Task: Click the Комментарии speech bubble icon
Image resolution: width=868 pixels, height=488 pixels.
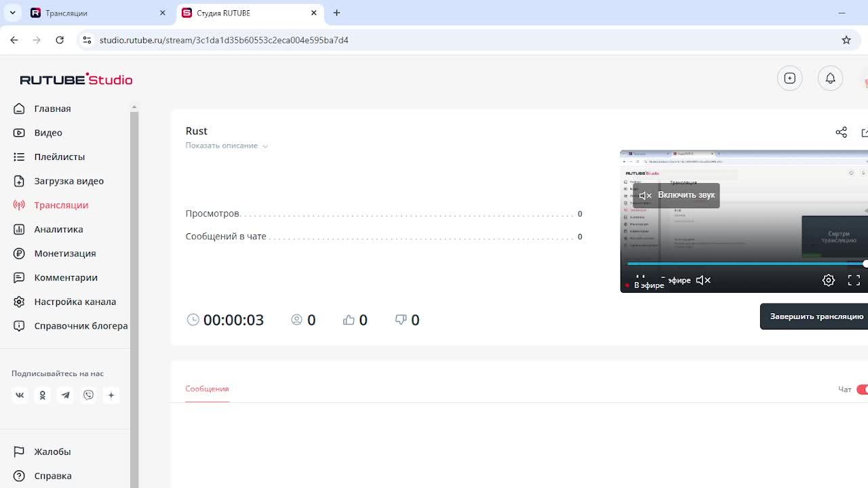Action: click(19, 277)
